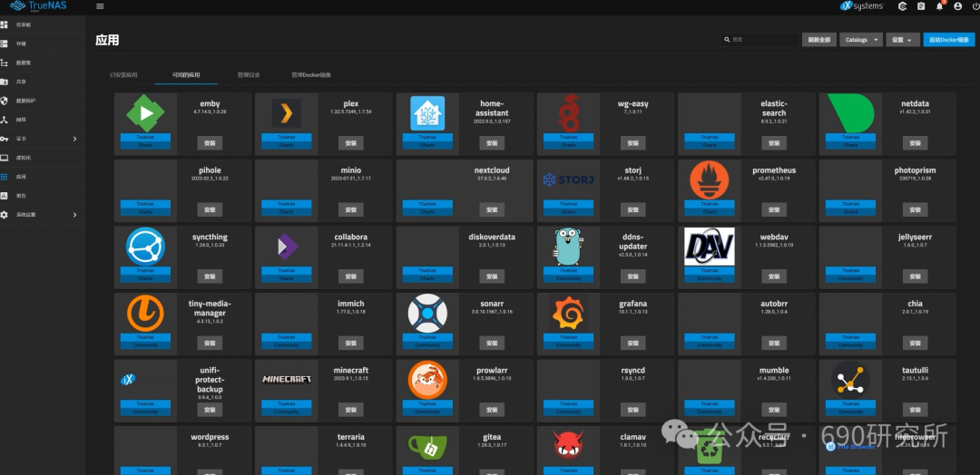
Task: Click install button for minio
Action: pos(350,209)
